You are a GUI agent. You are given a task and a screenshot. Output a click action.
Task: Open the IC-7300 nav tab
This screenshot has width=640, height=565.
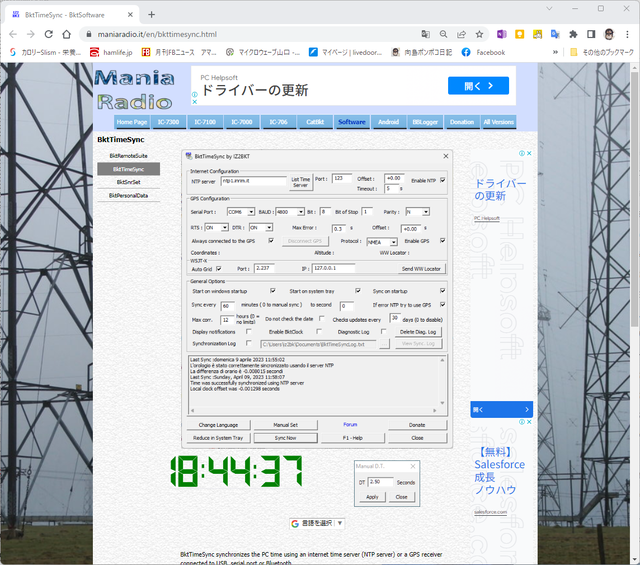(168, 122)
